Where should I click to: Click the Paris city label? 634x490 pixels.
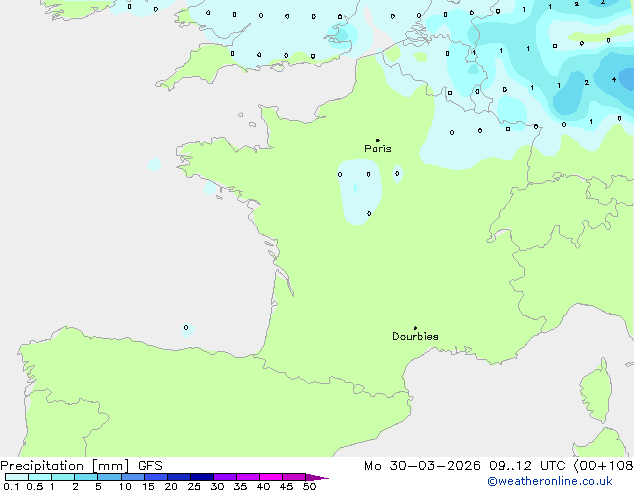tap(378, 149)
